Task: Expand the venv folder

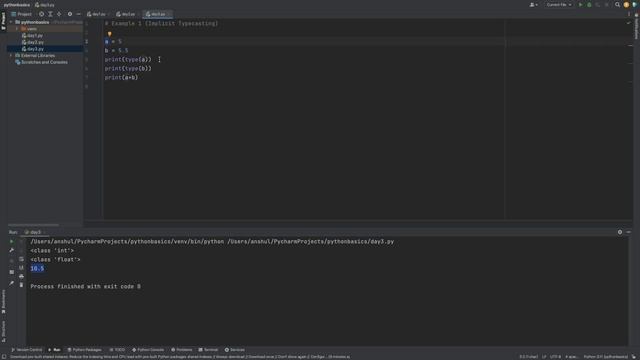Action: coord(17,29)
